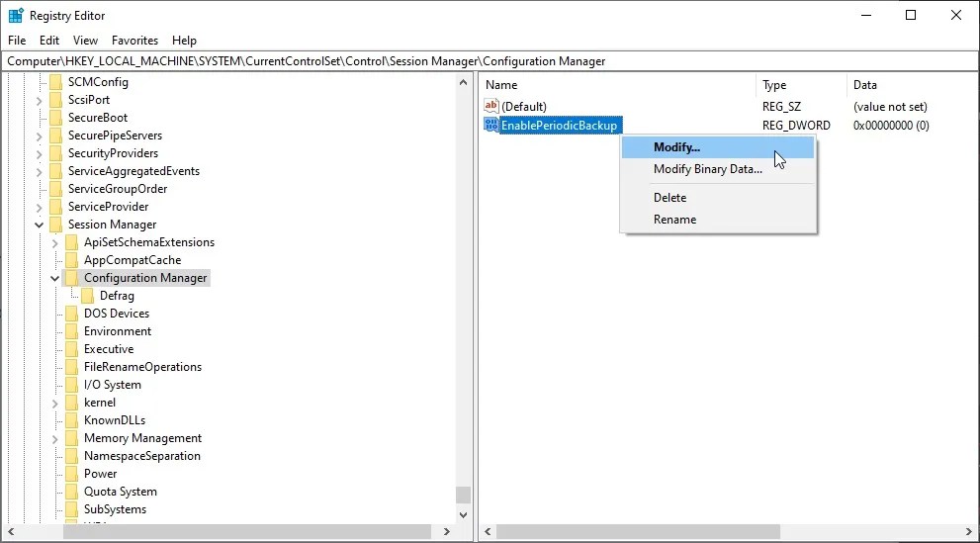Viewport: 980px width, 543px height.
Task: Click the ServiceAggregatedEvents folder icon
Action: (x=55, y=171)
